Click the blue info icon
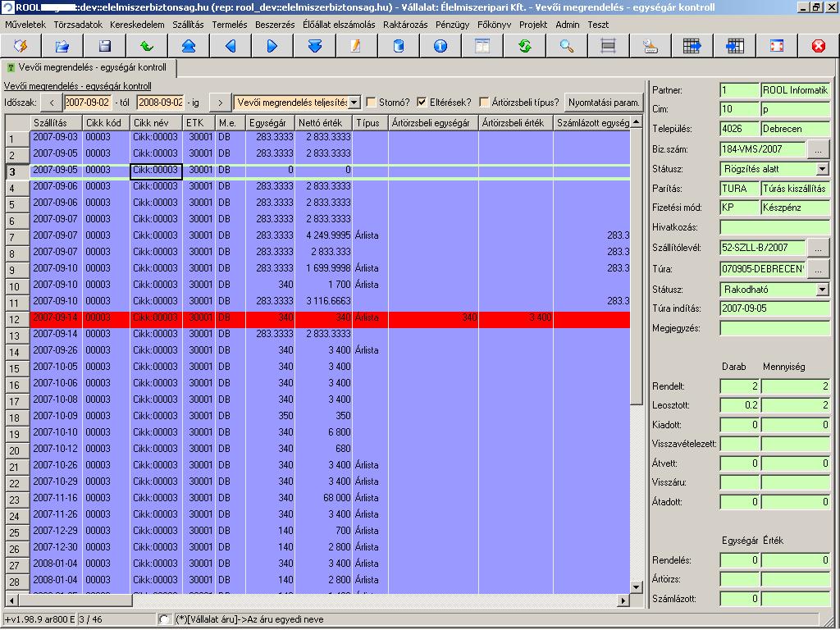The image size is (840, 630). coord(441,46)
